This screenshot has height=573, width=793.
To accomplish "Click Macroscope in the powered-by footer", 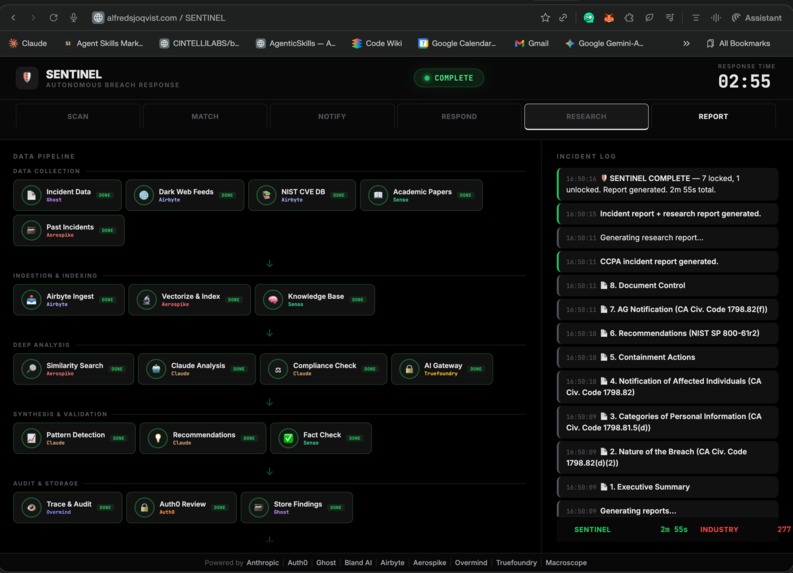I will click(566, 563).
